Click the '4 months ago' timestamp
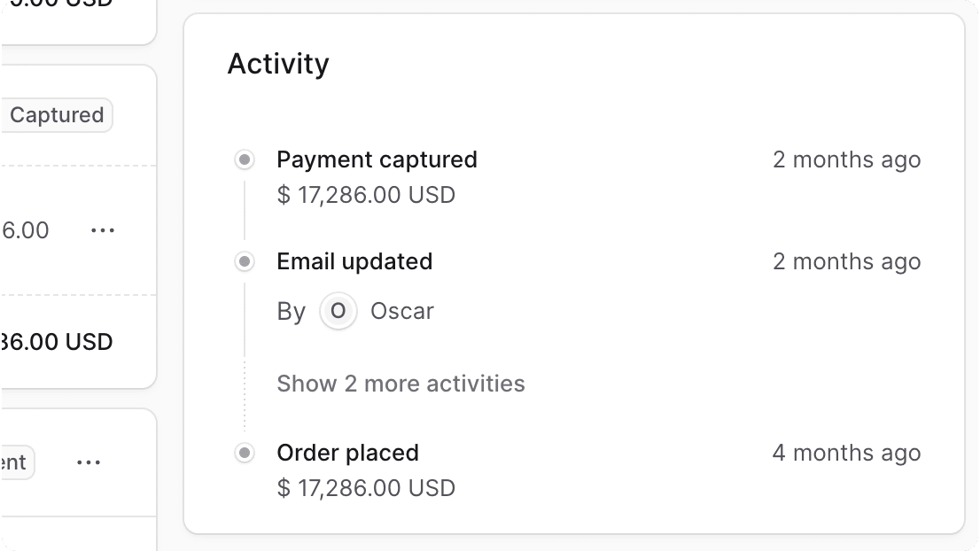This screenshot has width=980, height=551. 846,453
